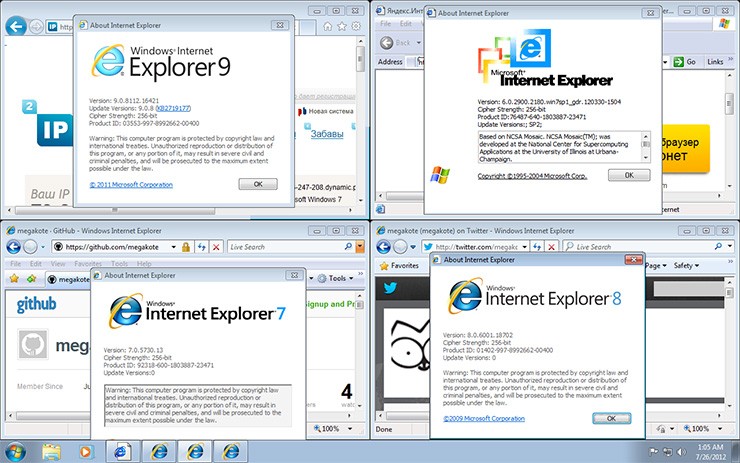Viewport: 740px width, 463px height.
Task: Click the Back arrow in the GitHub IE7 window
Action: tap(14, 247)
